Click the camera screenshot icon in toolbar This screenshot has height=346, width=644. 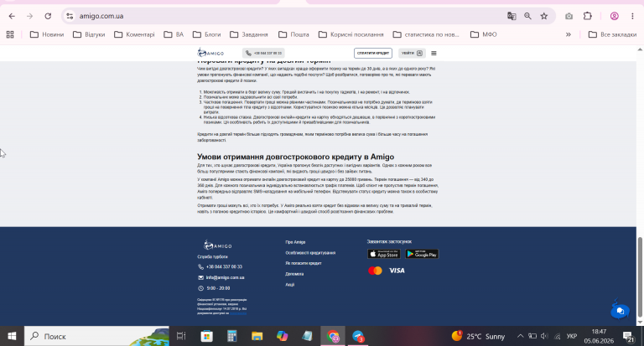[569, 16]
